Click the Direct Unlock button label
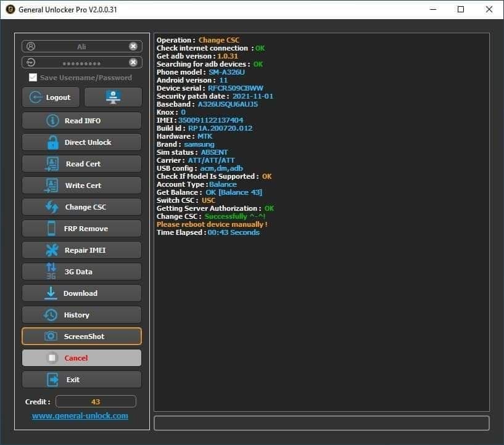Image resolution: width=504 pixels, height=445 pixels. pyautogui.click(x=88, y=142)
